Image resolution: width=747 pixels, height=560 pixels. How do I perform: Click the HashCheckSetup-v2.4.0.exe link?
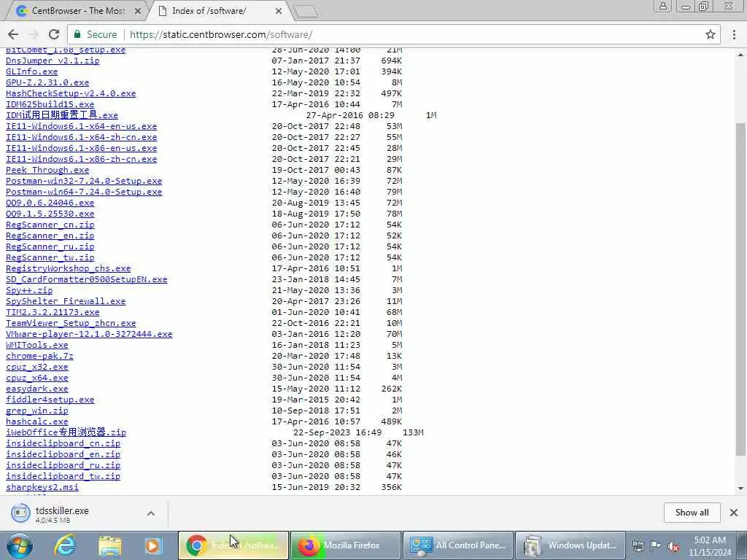tap(71, 93)
